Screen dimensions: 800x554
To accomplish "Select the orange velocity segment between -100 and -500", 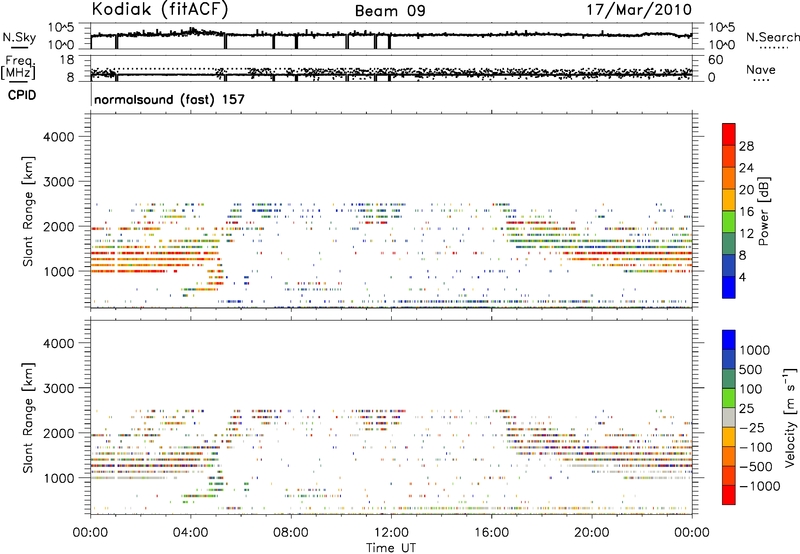I will (x=729, y=457).
